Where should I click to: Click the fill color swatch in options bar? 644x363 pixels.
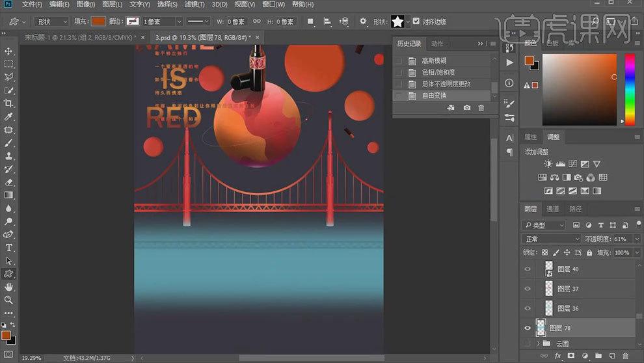pyautogui.click(x=98, y=21)
